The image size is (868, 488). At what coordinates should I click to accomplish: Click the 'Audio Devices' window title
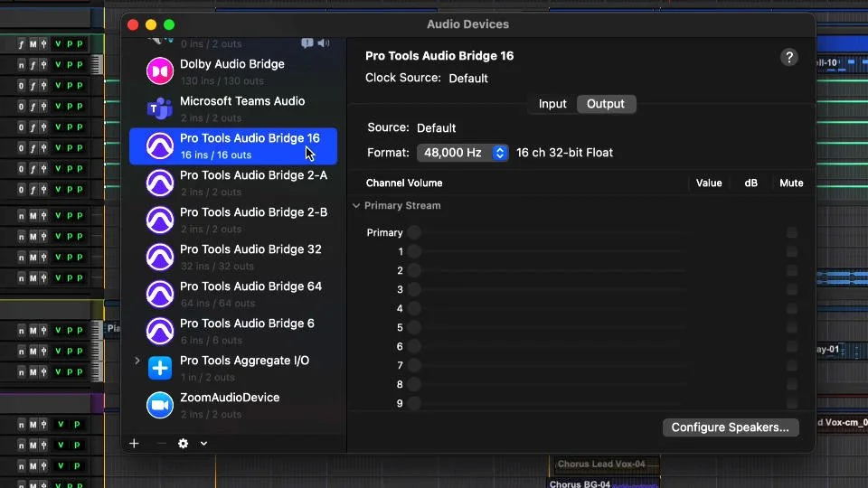(467, 24)
